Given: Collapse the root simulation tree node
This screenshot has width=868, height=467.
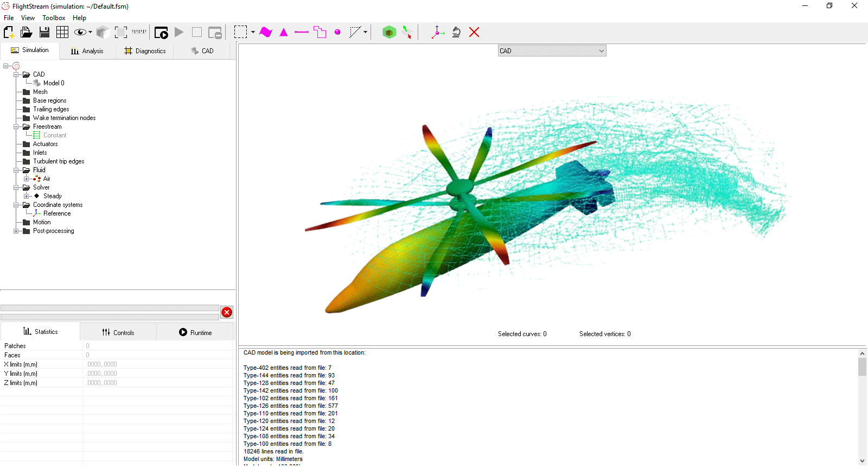Looking at the screenshot, I should click(5, 66).
